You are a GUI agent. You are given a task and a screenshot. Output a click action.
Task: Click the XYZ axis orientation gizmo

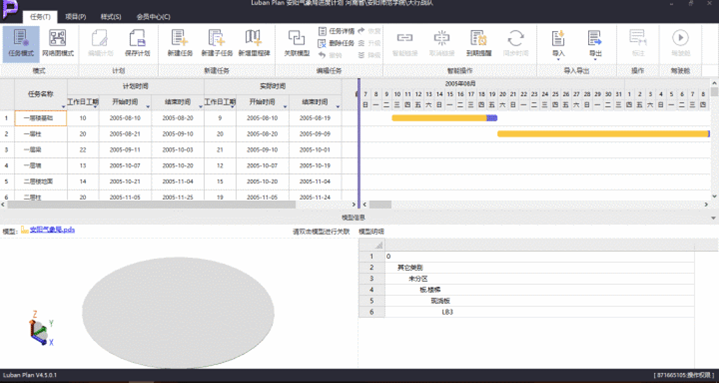pos(41,328)
